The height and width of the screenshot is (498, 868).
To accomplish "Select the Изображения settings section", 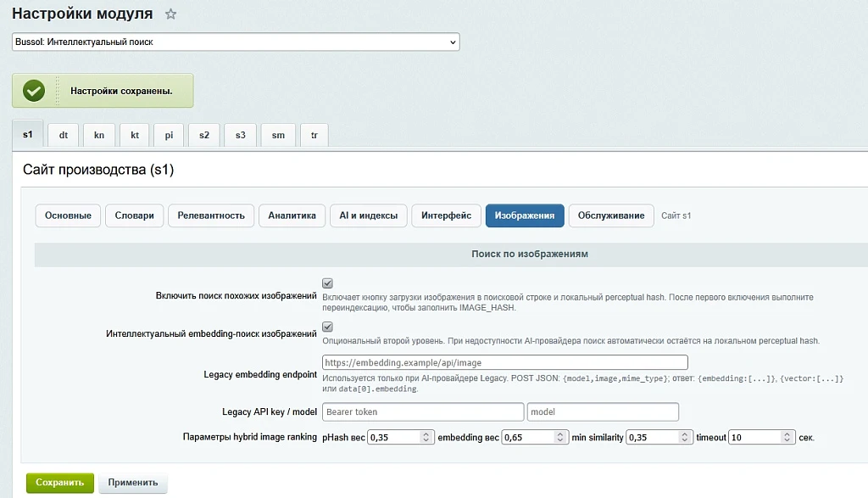I will [x=525, y=215].
